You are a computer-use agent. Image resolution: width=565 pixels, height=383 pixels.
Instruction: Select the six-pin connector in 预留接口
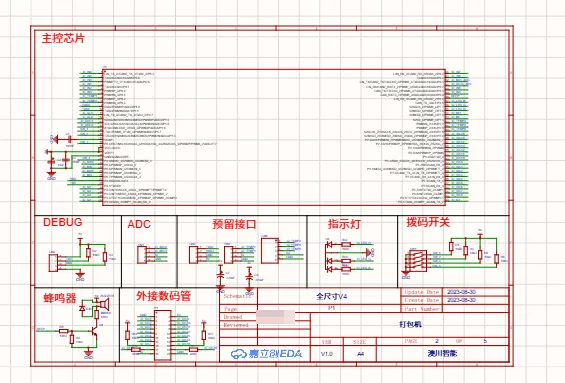click(270, 250)
